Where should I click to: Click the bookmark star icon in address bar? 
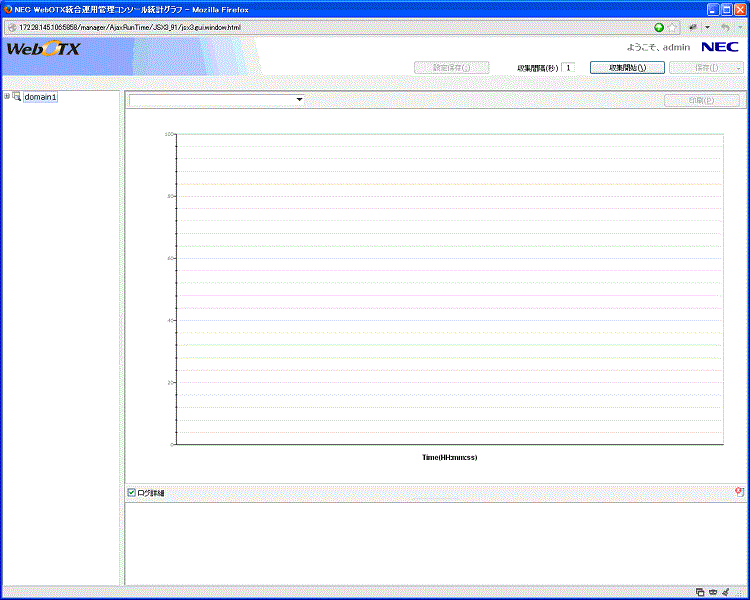click(673, 27)
